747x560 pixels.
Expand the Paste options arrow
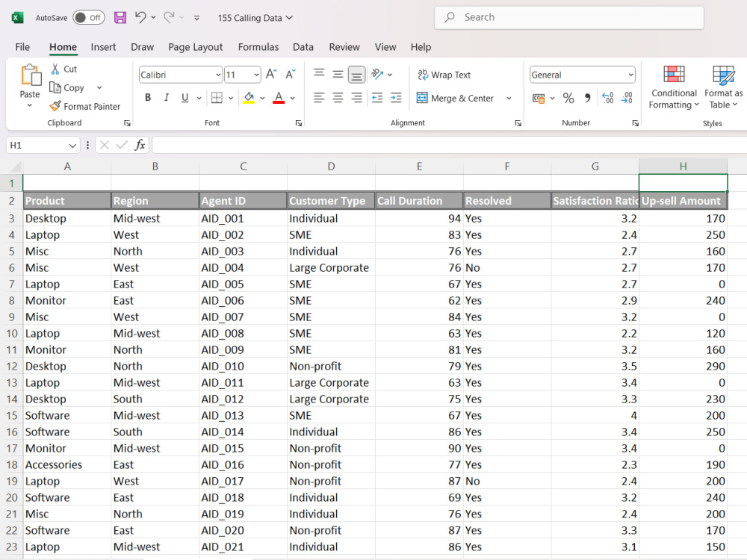pos(30,105)
